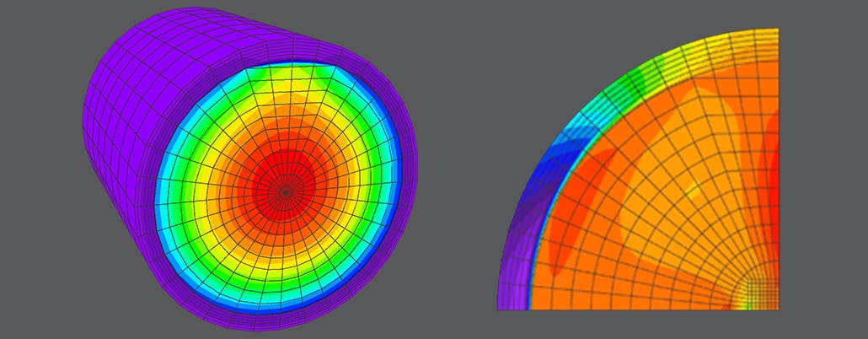Select the quarter-circle cross-section contour plot

(638, 169)
